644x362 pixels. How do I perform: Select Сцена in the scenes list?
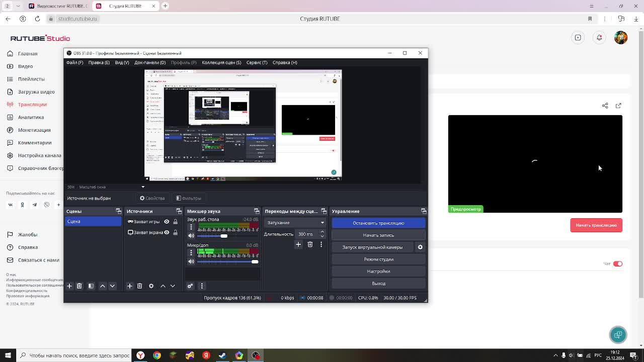tap(93, 221)
